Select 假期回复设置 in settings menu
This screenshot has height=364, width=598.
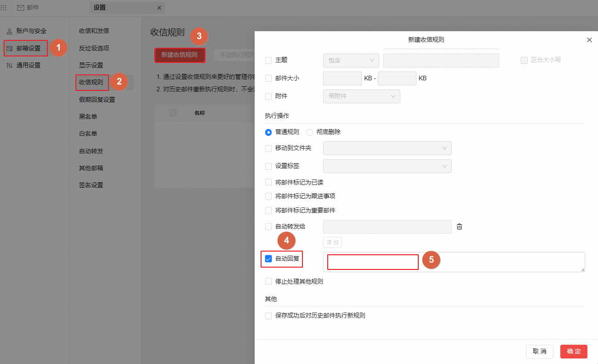click(x=97, y=100)
